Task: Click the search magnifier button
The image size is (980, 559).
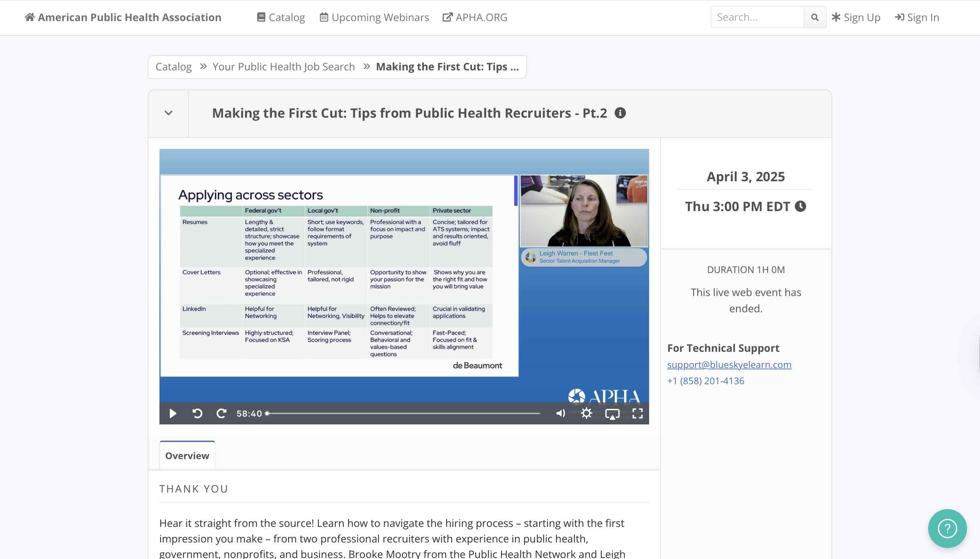Action: [x=815, y=17]
